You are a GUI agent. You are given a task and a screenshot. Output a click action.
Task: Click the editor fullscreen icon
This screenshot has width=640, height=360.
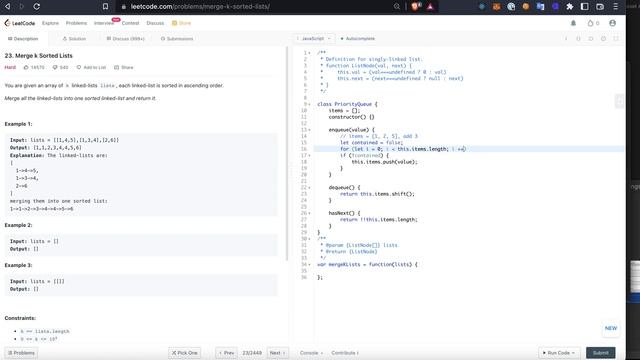(616, 39)
